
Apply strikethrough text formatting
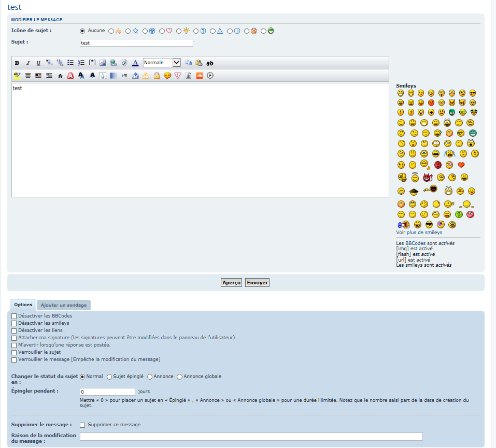[60, 76]
